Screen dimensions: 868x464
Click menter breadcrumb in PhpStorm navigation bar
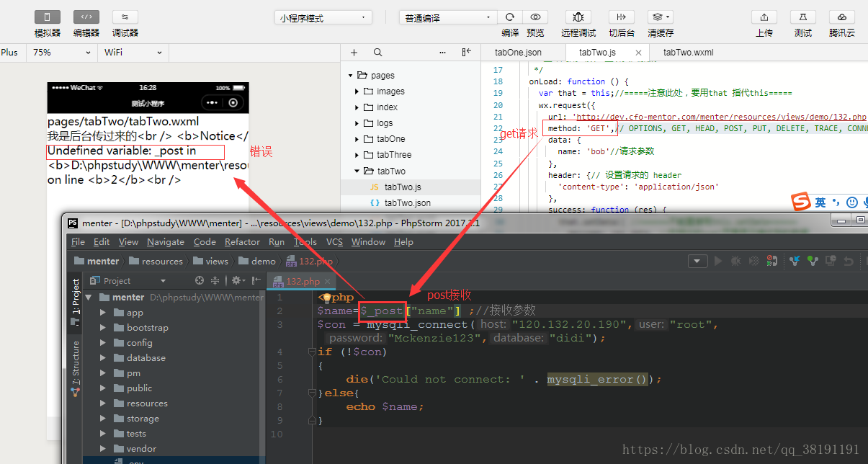97,261
